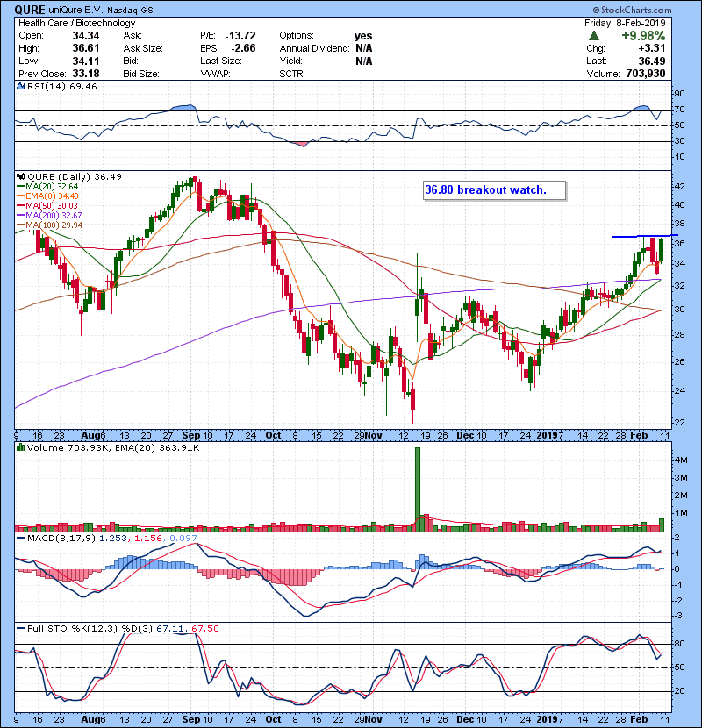702x728 pixels.
Task: Click the EMA(8) 34.43 legend entry
Action: pos(48,196)
